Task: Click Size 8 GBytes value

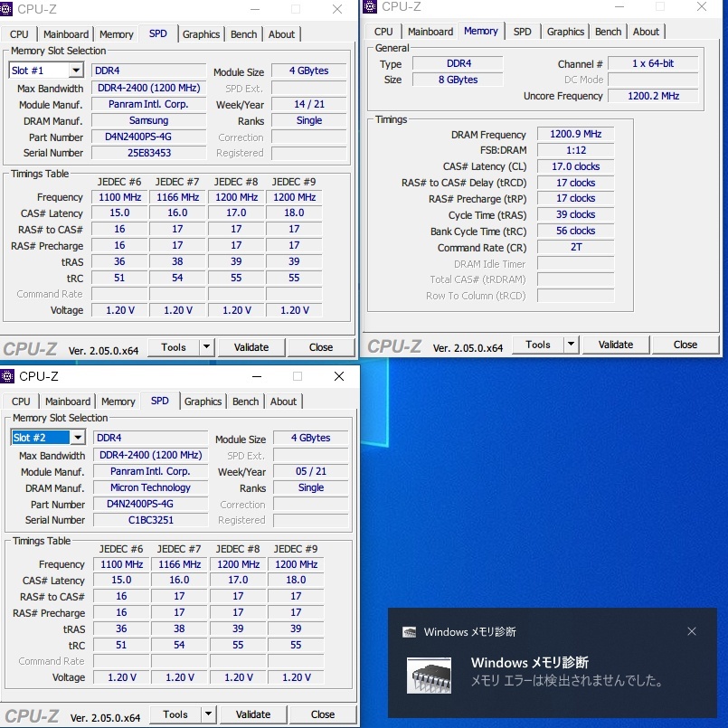Action: click(x=458, y=80)
